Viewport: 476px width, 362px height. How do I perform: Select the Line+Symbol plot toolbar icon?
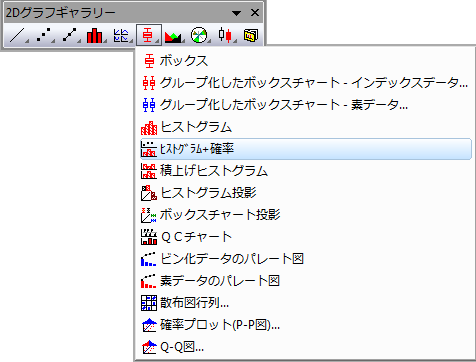tap(70, 35)
